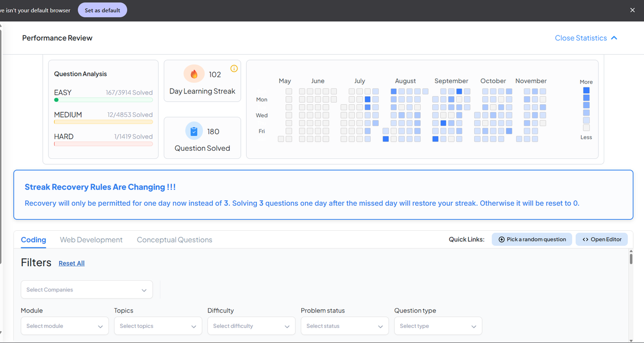This screenshot has width=644, height=343.
Task: Switch to the Conceptual Questions tab
Action: [x=174, y=239]
